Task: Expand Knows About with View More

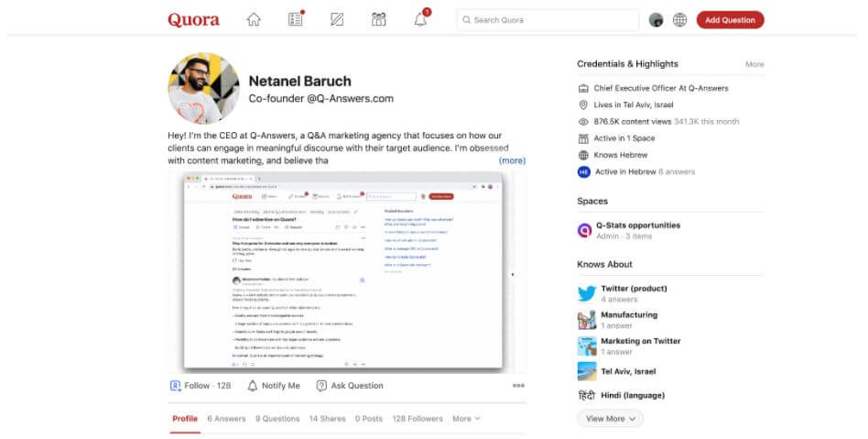Action: point(609,418)
